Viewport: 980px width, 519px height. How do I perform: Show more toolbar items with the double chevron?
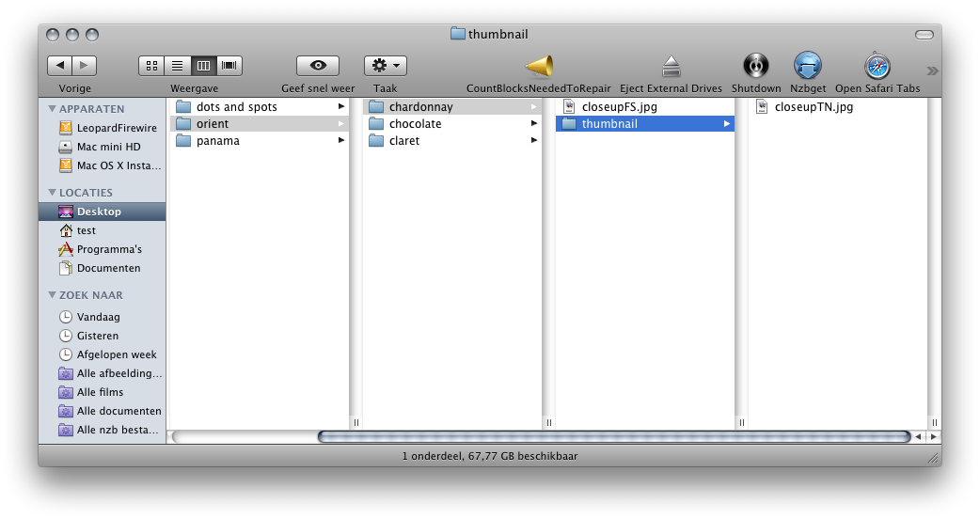932,71
